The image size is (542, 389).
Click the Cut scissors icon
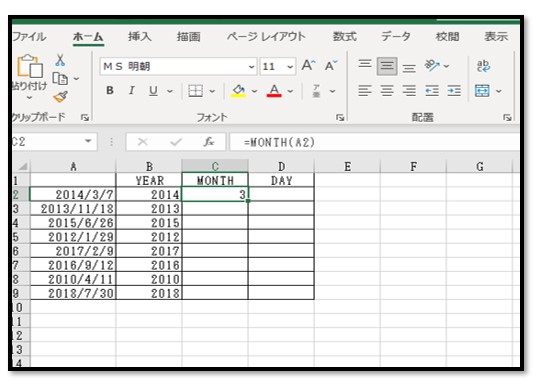60,61
